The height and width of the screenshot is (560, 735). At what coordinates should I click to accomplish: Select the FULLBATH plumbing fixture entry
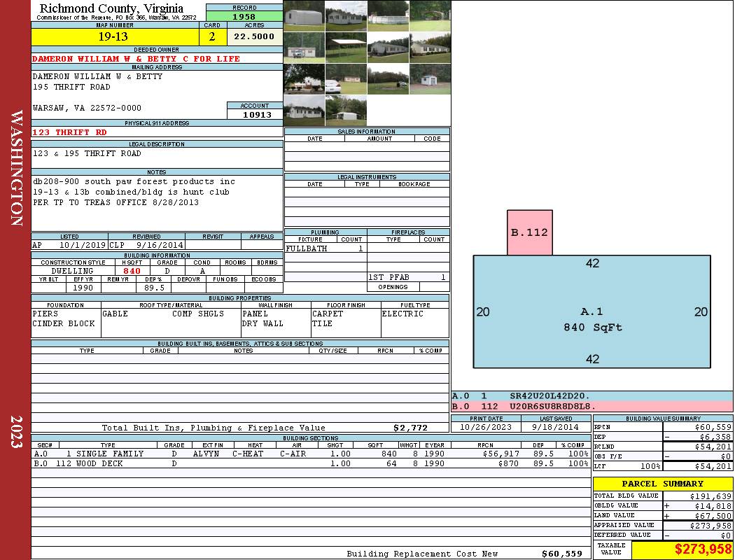coord(307,248)
